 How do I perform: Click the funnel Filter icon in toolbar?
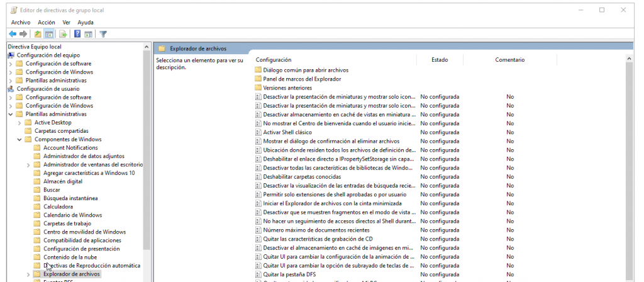[x=103, y=34]
